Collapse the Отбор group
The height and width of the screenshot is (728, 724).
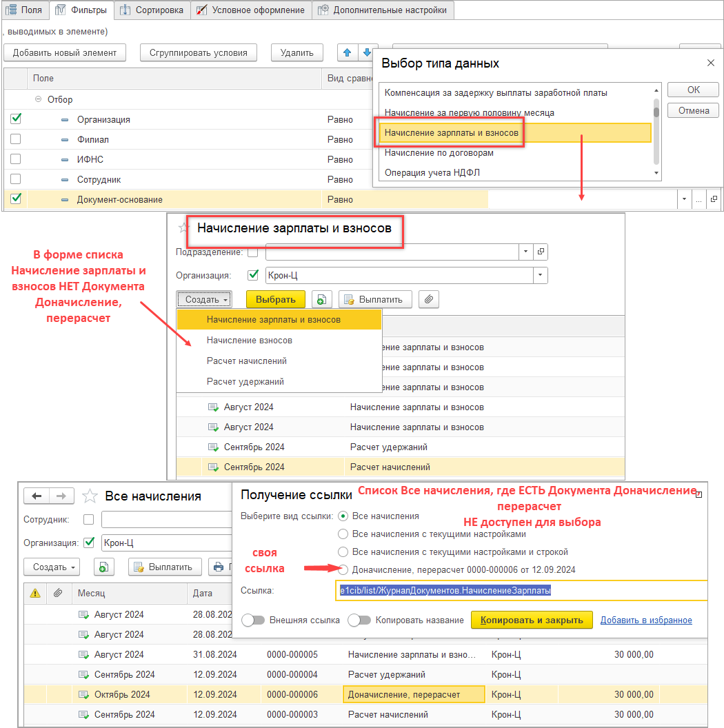[38, 99]
